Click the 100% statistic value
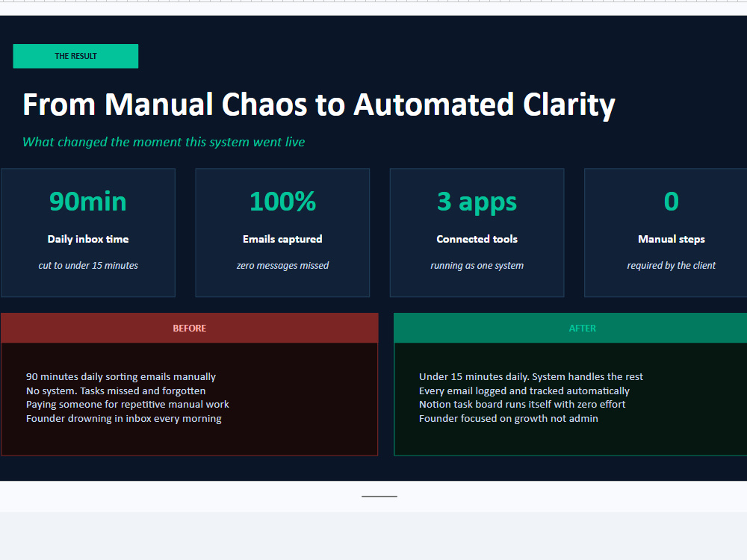Viewport: 747px width, 560px height. tap(282, 202)
